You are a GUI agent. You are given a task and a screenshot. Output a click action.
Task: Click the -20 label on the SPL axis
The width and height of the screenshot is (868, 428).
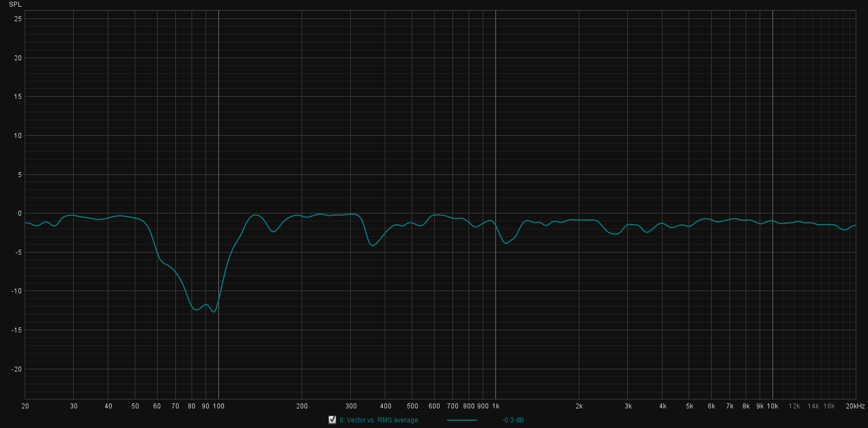pos(17,369)
